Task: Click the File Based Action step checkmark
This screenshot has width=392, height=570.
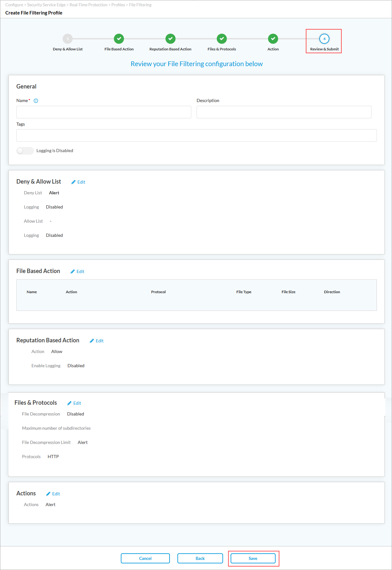Action: click(119, 39)
